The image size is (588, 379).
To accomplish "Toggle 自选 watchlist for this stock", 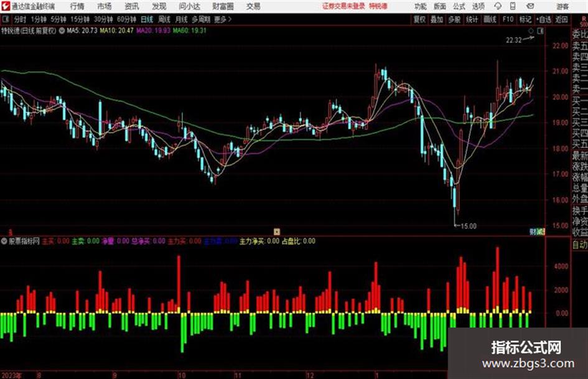I will pyautogui.click(x=544, y=19).
